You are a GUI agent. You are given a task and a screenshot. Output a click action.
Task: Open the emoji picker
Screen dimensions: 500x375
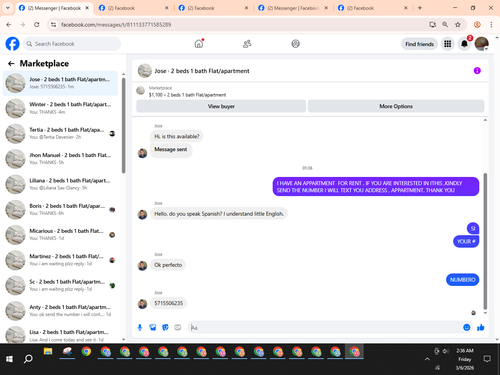(467, 327)
